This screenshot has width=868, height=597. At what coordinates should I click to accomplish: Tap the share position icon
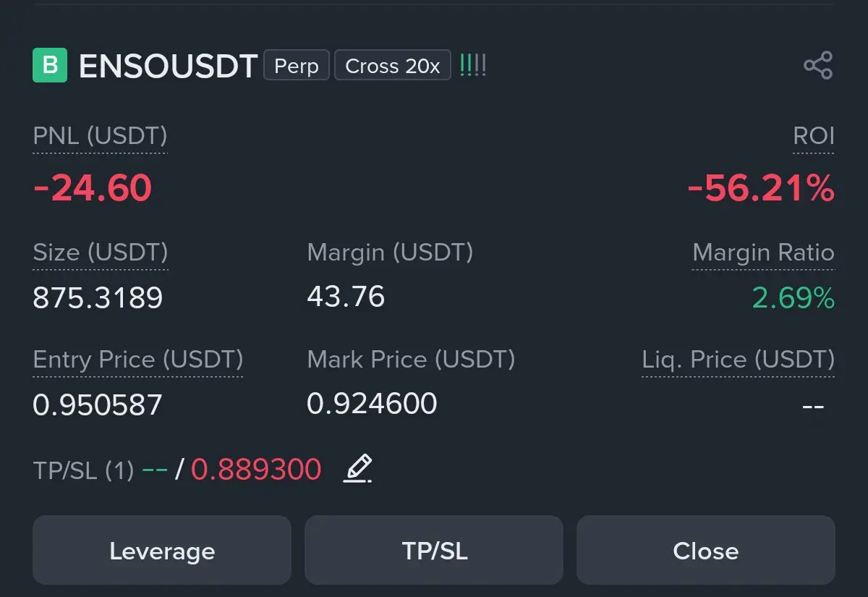[x=818, y=66]
